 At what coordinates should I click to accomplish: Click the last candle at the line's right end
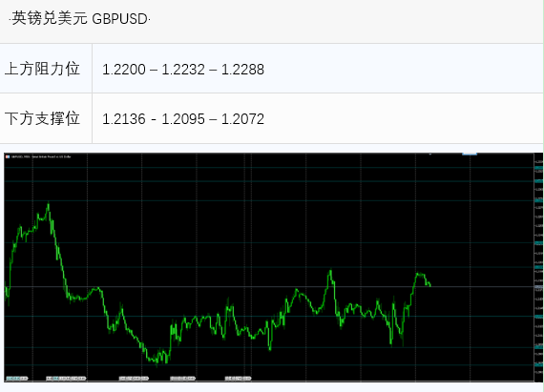(x=430, y=285)
